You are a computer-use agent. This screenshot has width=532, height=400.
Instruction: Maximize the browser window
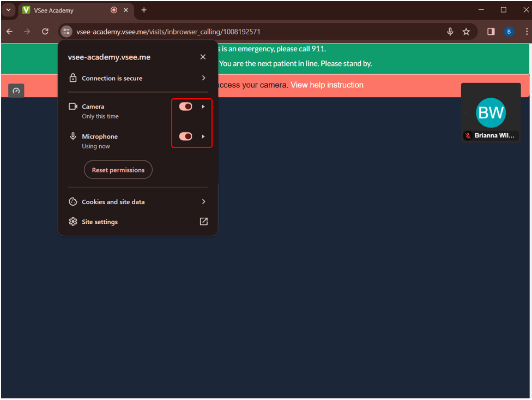click(504, 10)
